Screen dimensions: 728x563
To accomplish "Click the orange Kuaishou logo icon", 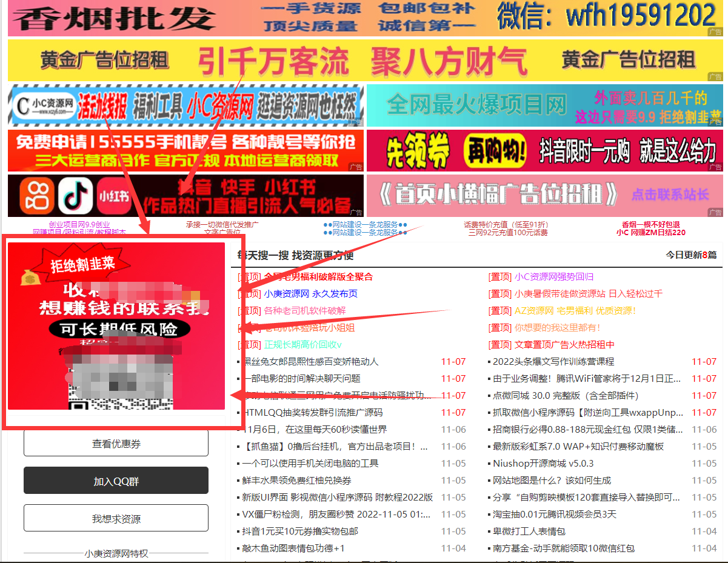I will 36,196.
